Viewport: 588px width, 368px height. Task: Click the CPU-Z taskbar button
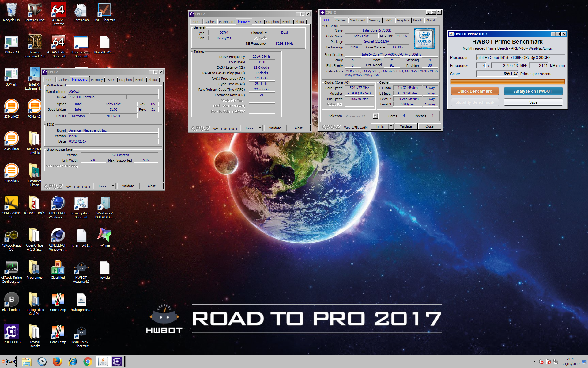[x=117, y=362]
